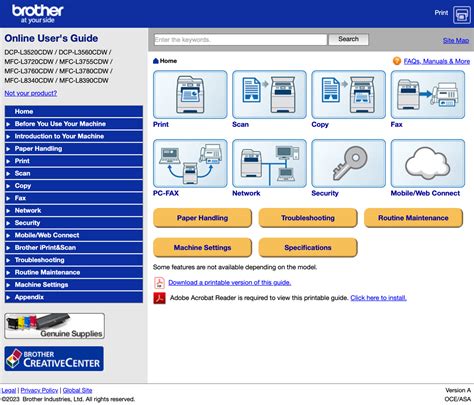Download a printable version of this guide
This screenshot has width=474, height=405.
point(229,283)
